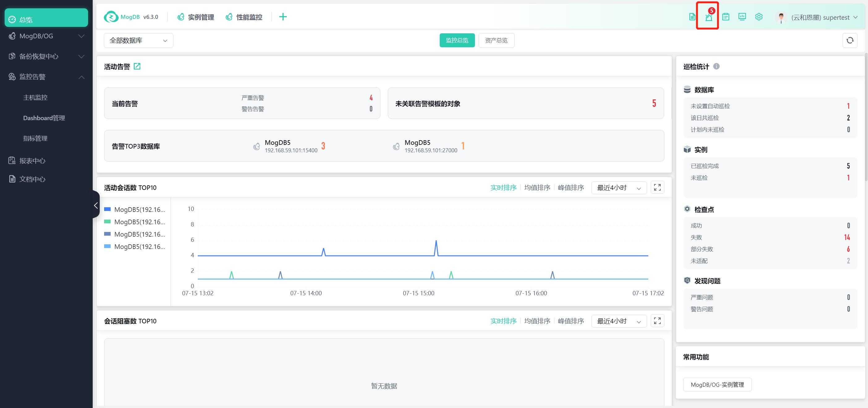Toggle green MogDB5 legend swatch
The height and width of the screenshot is (408, 868).
click(x=108, y=222)
